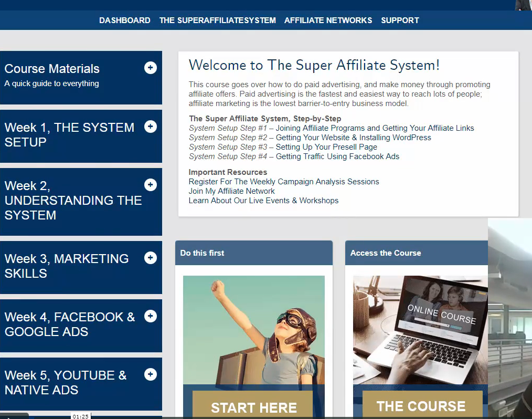Click Join My Affiliate Network link
532x419 pixels.
[232, 191]
